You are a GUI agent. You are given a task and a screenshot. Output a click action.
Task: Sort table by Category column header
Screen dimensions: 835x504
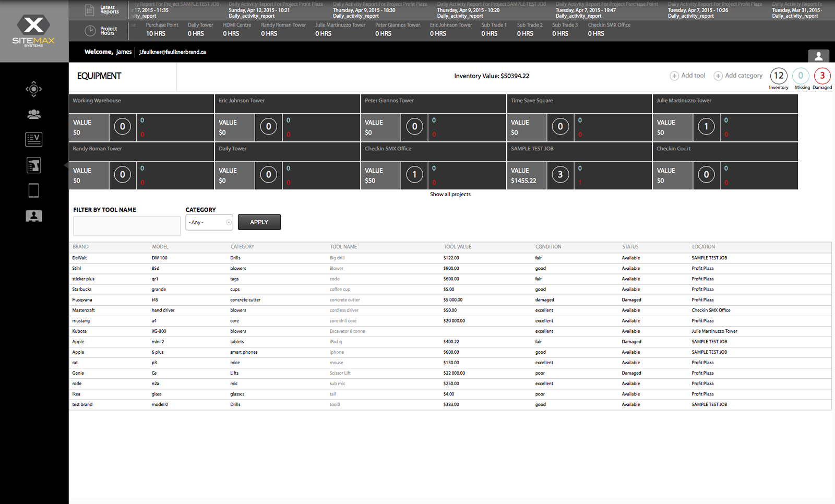click(243, 247)
